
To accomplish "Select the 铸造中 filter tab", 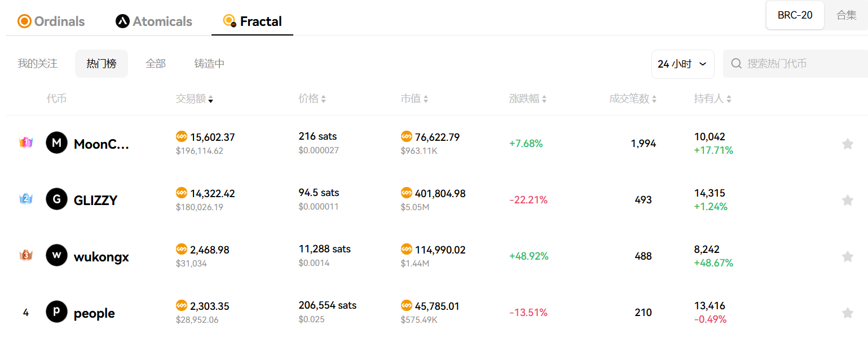I will (209, 64).
